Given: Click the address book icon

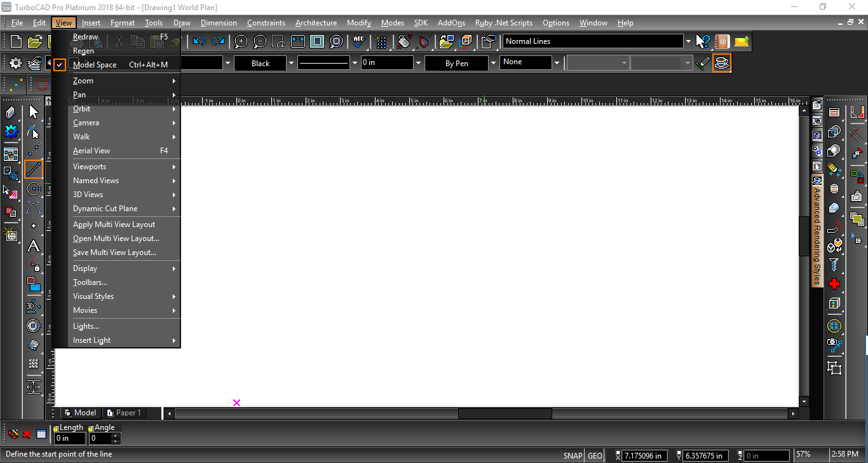Looking at the screenshot, I should [722, 42].
